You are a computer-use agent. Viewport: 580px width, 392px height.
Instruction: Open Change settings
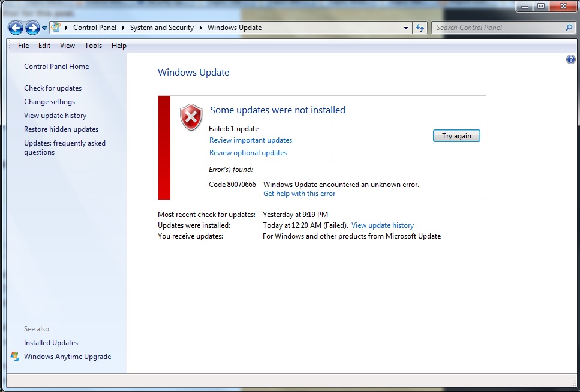(x=49, y=102)
